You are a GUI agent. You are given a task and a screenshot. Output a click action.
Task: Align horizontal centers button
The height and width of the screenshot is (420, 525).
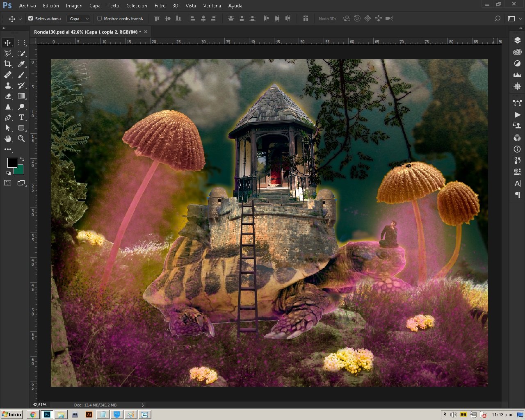click(203, 18)
